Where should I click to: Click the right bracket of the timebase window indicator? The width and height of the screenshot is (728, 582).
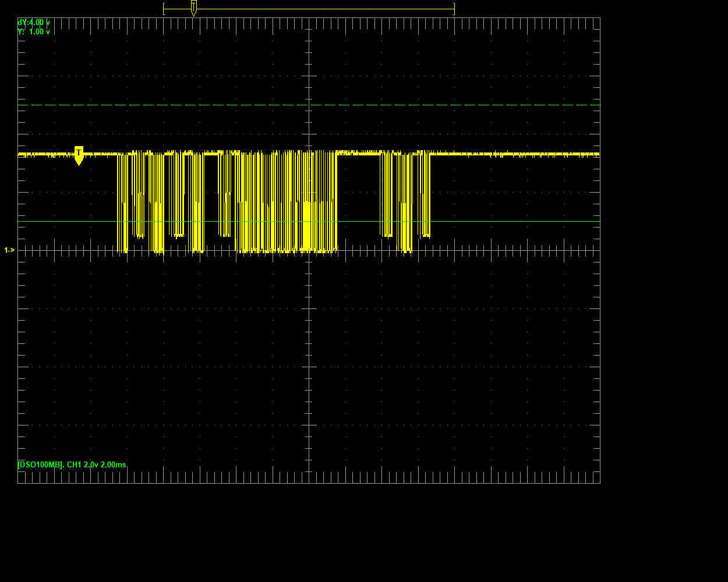pos(454,8)
